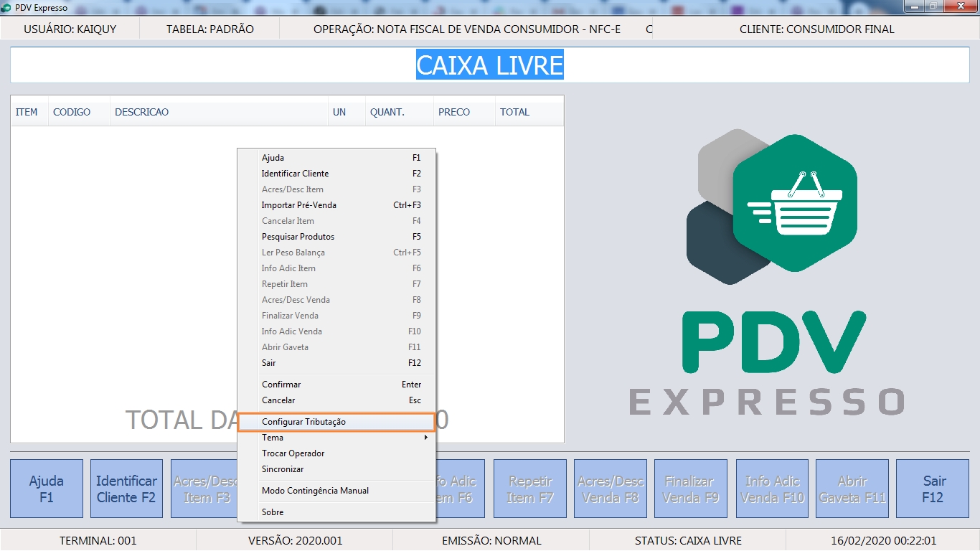Click Sincronizar in the menu
The image size is (980, 551).
click(336, 469)
